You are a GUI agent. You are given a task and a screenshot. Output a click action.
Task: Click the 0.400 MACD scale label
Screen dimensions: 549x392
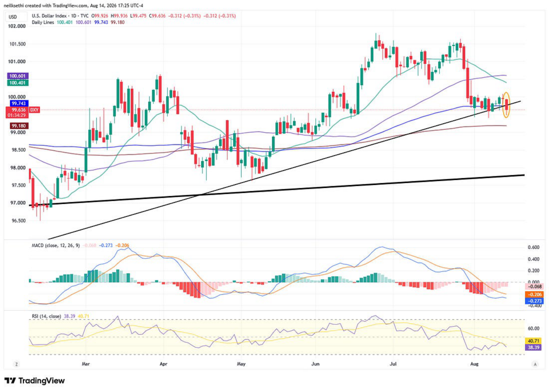(534, 259)
